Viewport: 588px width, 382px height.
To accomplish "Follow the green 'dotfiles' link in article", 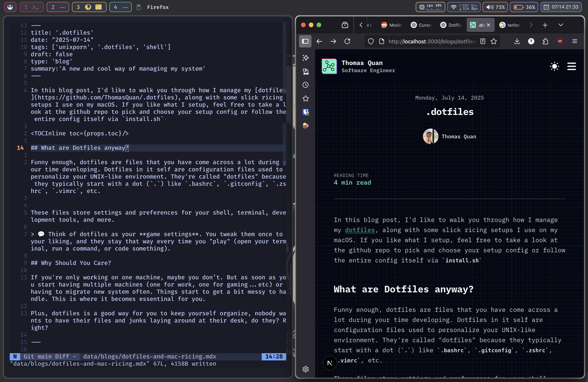I will click(x=360, y=230).
